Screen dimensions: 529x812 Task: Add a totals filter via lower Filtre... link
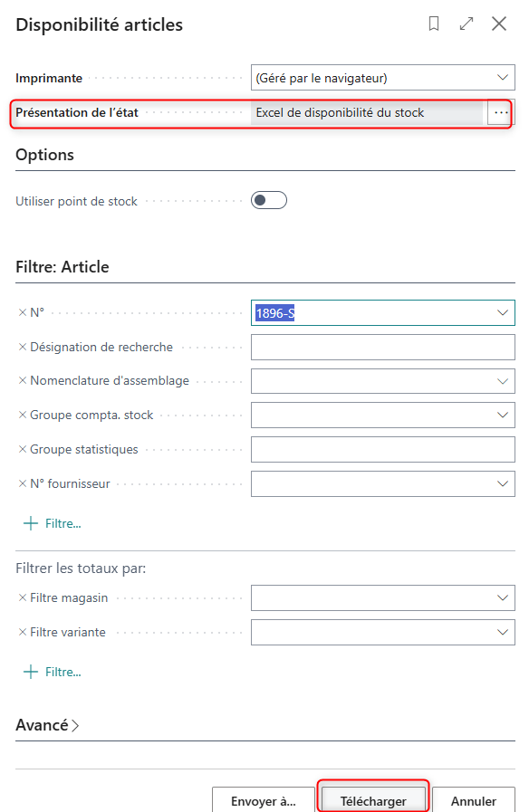pos(53,673)
